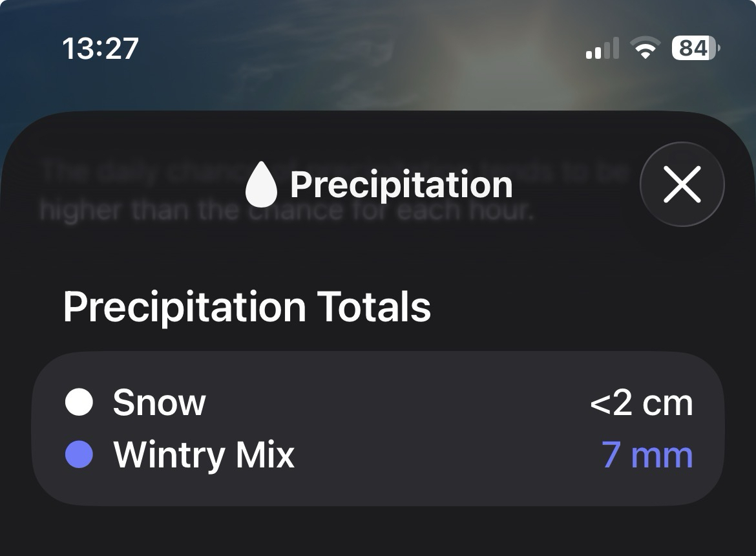Screen dimensions: 756x556
Task: Tap the cellular signal bars icon
Action: 602,48
